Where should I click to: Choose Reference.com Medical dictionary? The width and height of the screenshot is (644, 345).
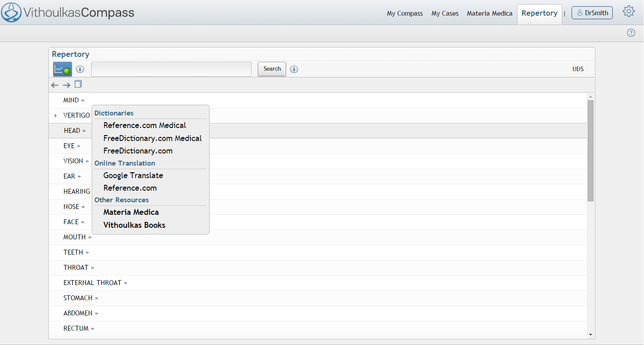pos(145,125)
